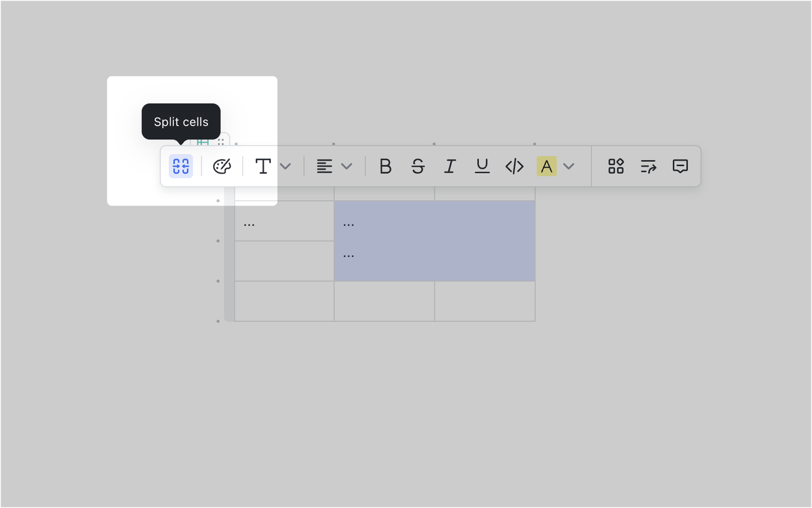Click the text style T icon
812x508 pixels.
pos(263,166)
